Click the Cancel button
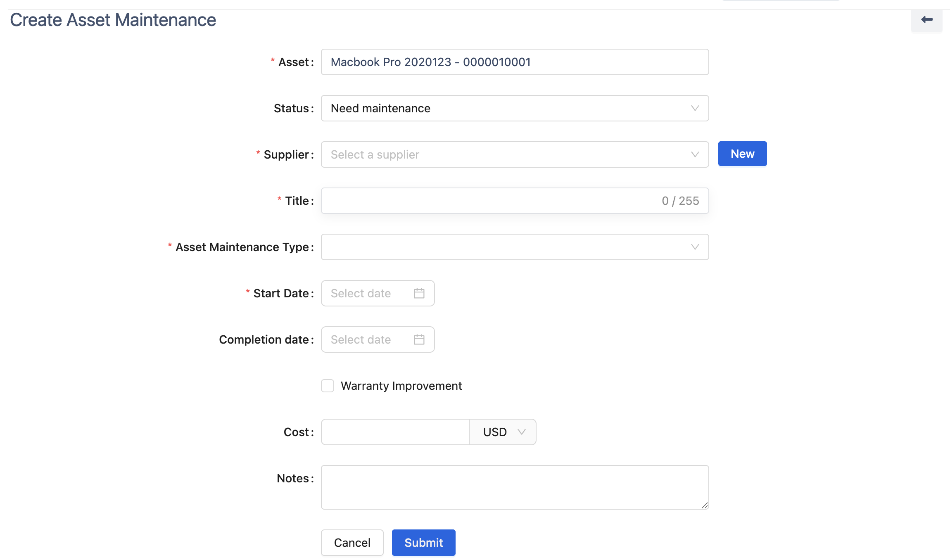Screen dimensions: 950x560 [352, 542]
